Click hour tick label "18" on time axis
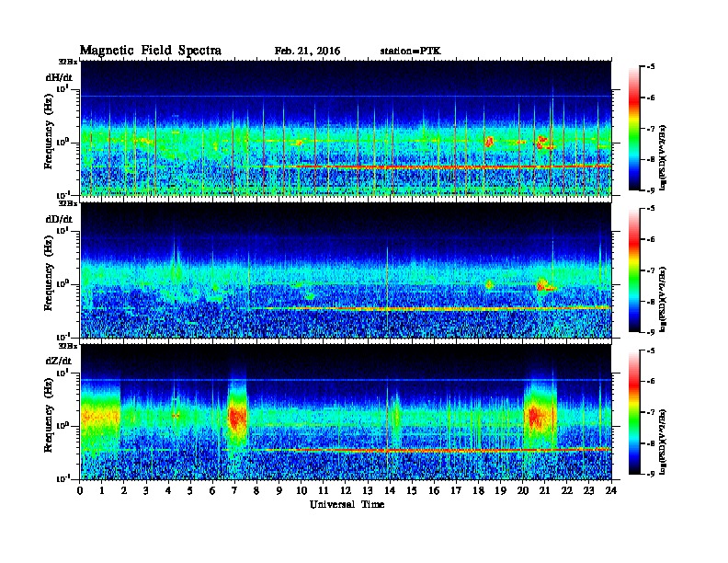This screenshot has width=728, height=563. tap(478, 490)
